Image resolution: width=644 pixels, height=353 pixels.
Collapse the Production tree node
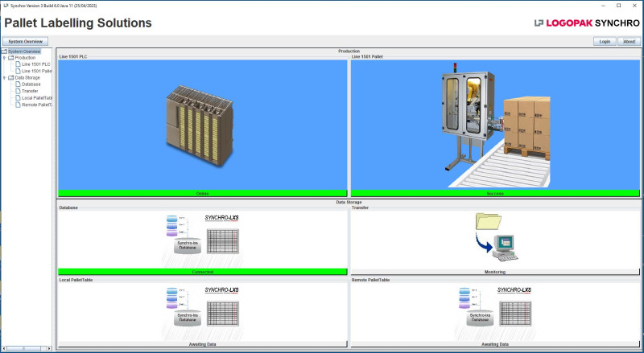pos(4,58)
